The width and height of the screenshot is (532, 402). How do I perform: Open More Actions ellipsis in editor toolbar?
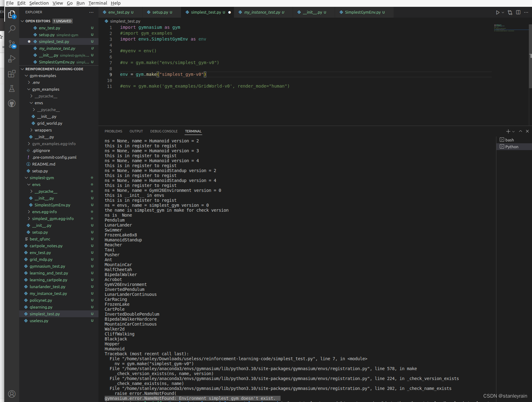pos(526,12)
